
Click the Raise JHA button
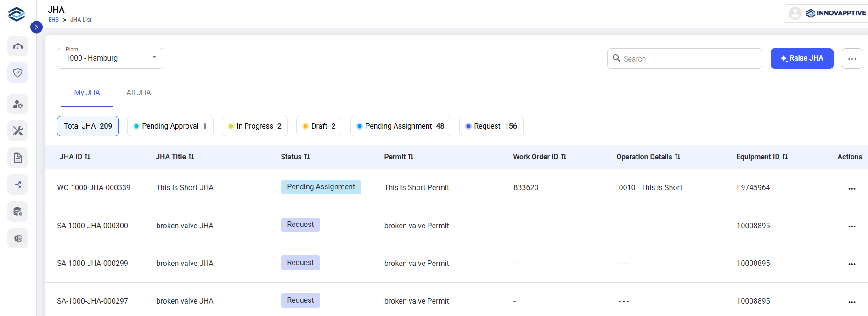802,58
